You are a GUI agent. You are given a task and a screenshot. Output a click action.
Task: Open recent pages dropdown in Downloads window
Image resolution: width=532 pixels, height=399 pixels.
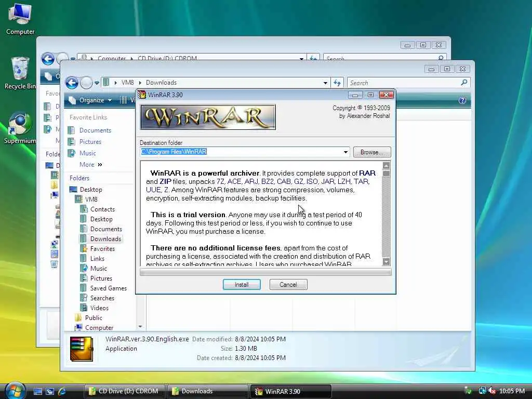pos(97,83)
